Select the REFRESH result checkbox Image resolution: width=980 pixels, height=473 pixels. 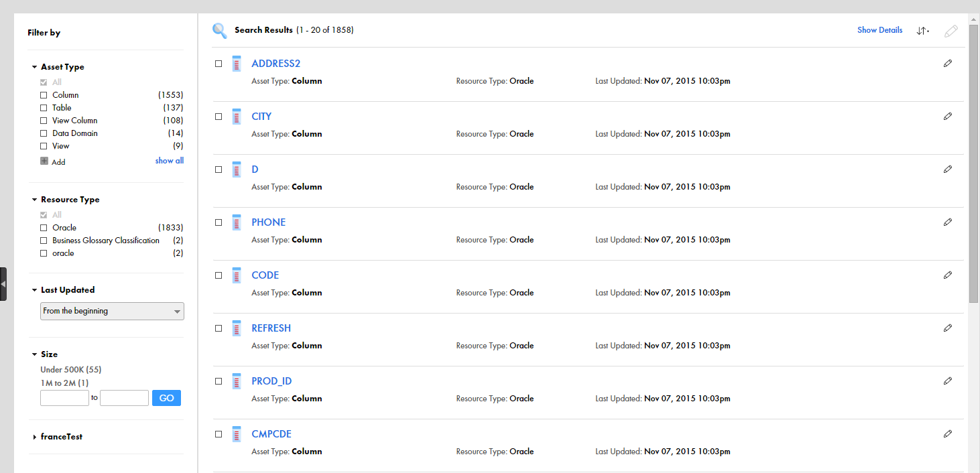[219, 328]
